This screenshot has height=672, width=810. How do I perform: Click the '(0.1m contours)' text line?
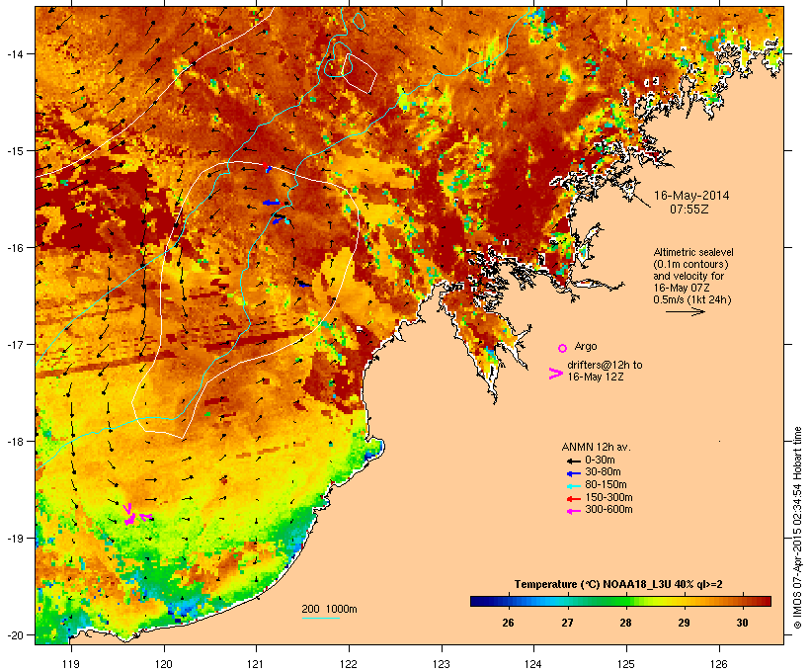click(x=690, y=264)
